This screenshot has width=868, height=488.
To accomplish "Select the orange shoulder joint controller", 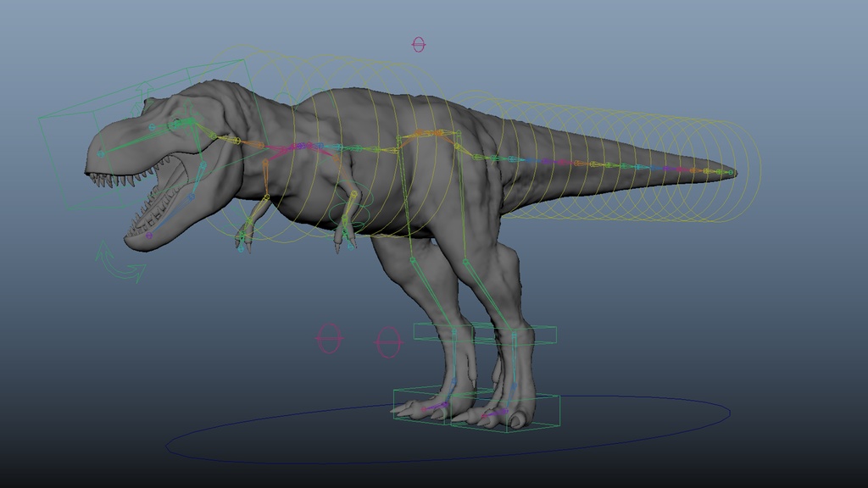I will pyautogui.click(x=261, y=145).
